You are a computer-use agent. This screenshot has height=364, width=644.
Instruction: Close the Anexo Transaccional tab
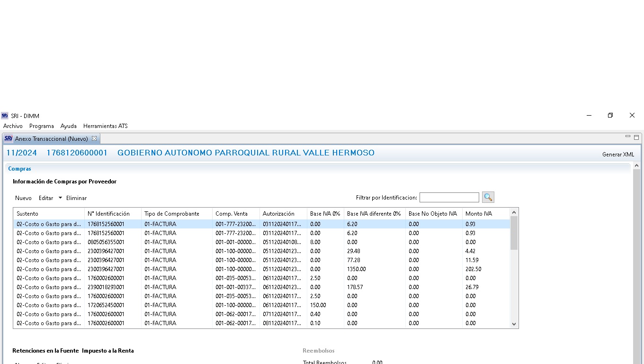94,139
